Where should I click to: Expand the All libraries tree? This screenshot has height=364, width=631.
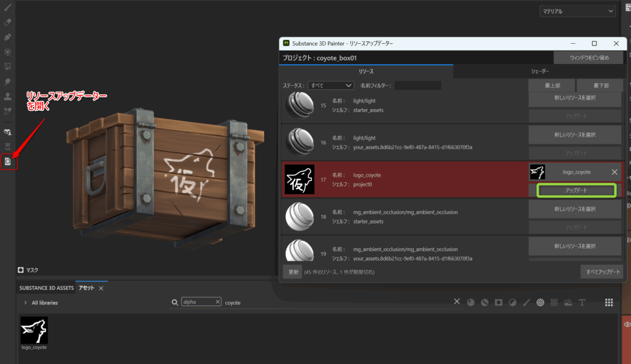25,303
